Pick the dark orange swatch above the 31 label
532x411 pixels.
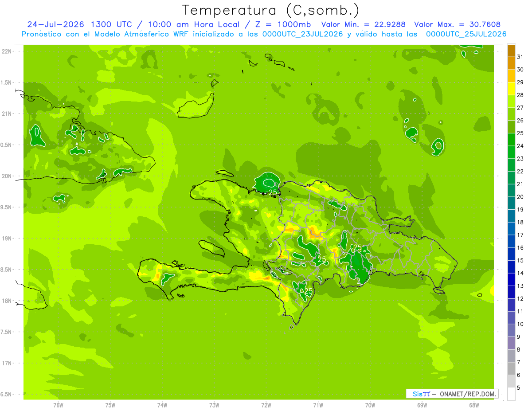[x=511, y=51]
